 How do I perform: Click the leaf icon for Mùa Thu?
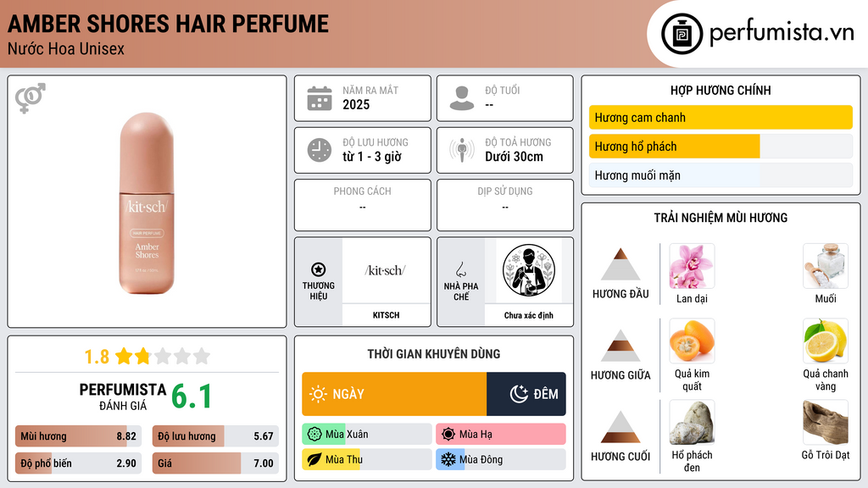[x=314, y=460]
